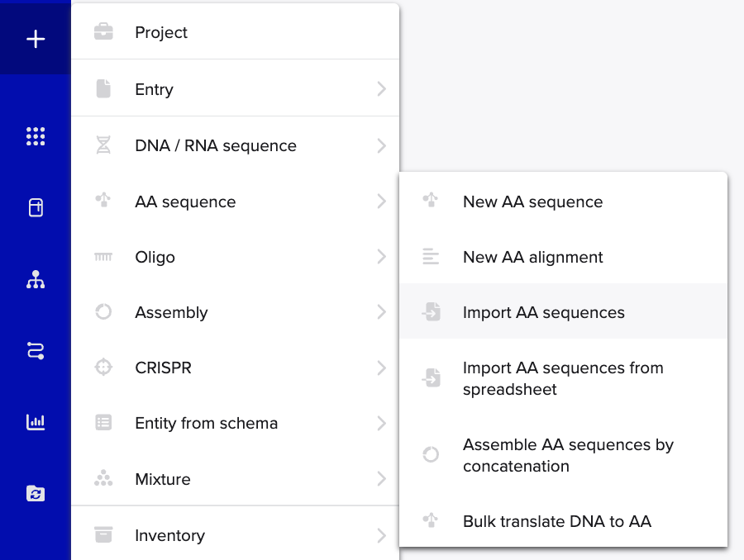The width and height of the screenshot is (744, 560).
Task: Create a New AA sequence
Action: tap(532, 202)
